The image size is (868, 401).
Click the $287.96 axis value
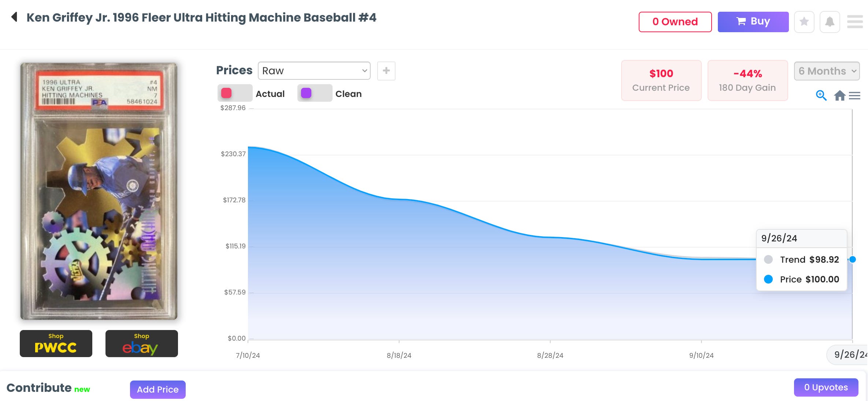click(233, 108)
